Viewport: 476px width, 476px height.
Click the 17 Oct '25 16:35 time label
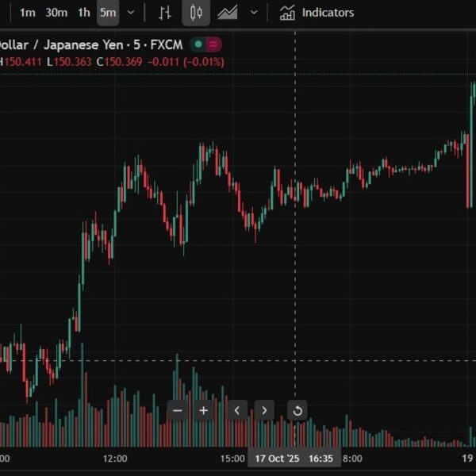294,459
